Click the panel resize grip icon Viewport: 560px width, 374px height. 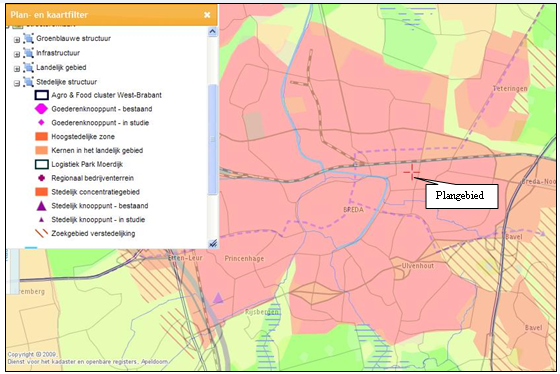(213, 244)
